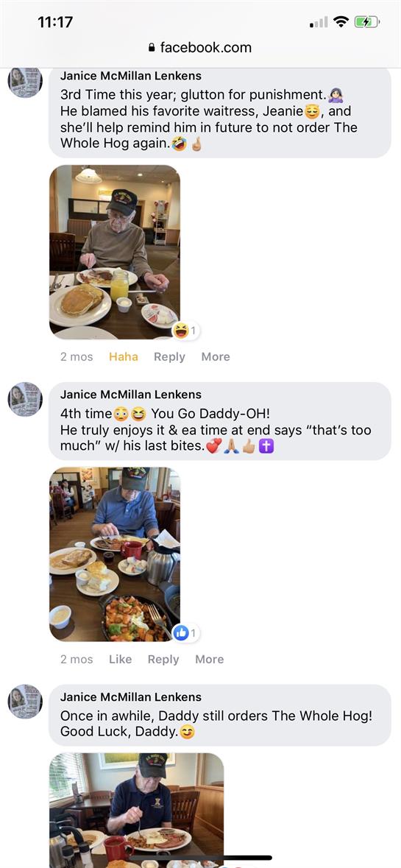Toggle Like under the second photo comment
This screenshot has width=401, height=868.
point(121,660)
